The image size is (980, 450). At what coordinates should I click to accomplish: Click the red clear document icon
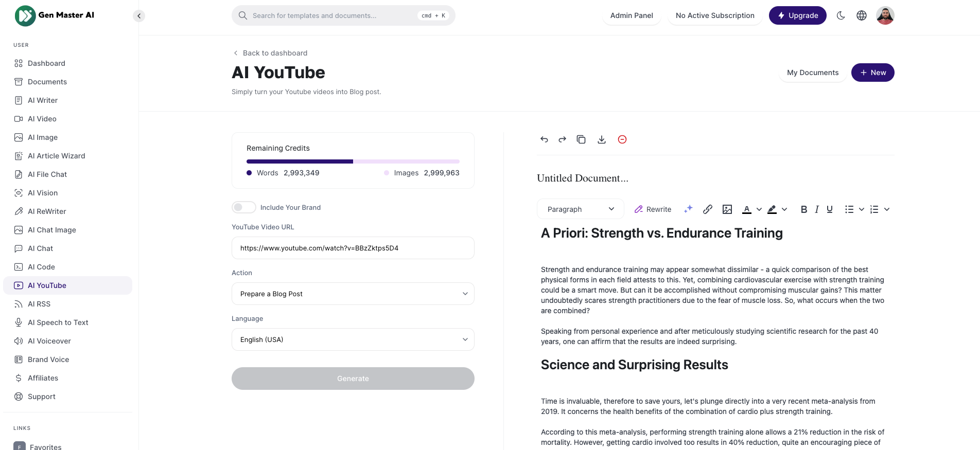pos(622,139)
